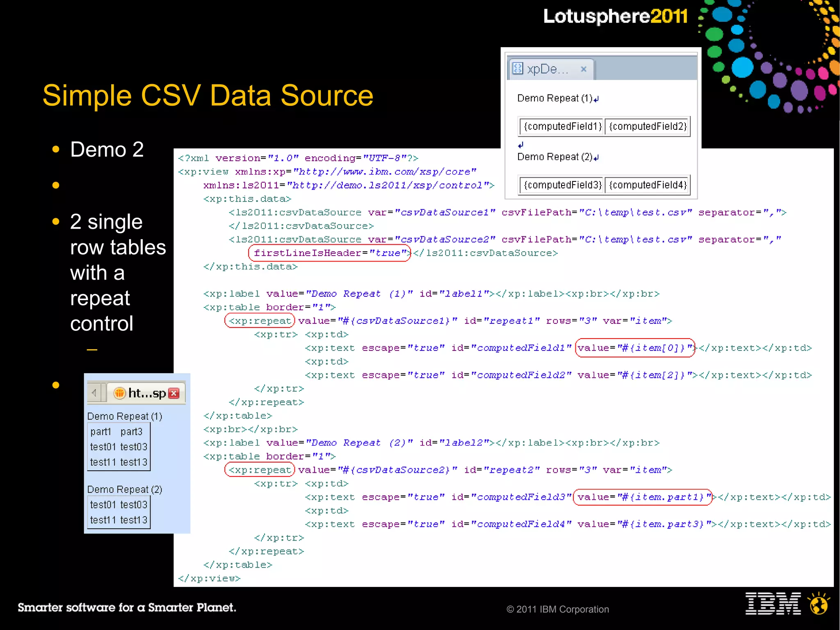Select the {computedField3} cell in design view

562,185
